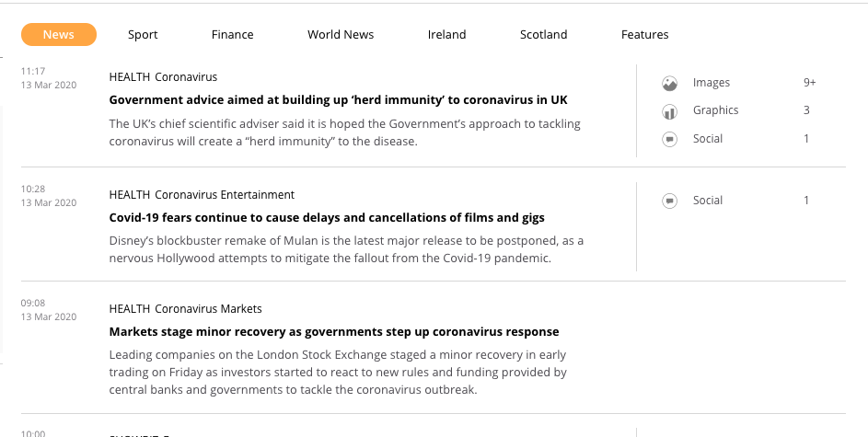The image size is (868, 437).
Task: Switch to the Features tab
Action: (x=644, y=35)
